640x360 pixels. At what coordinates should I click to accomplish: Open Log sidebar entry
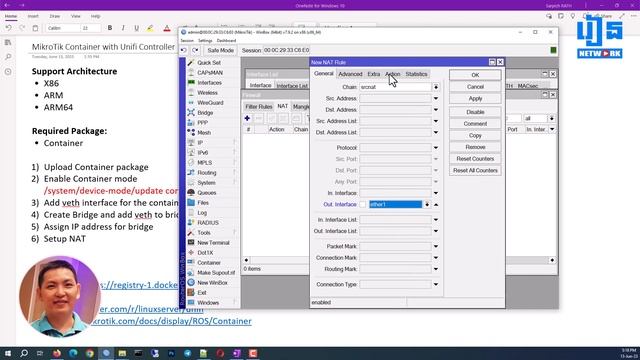[x=202, y=213]
